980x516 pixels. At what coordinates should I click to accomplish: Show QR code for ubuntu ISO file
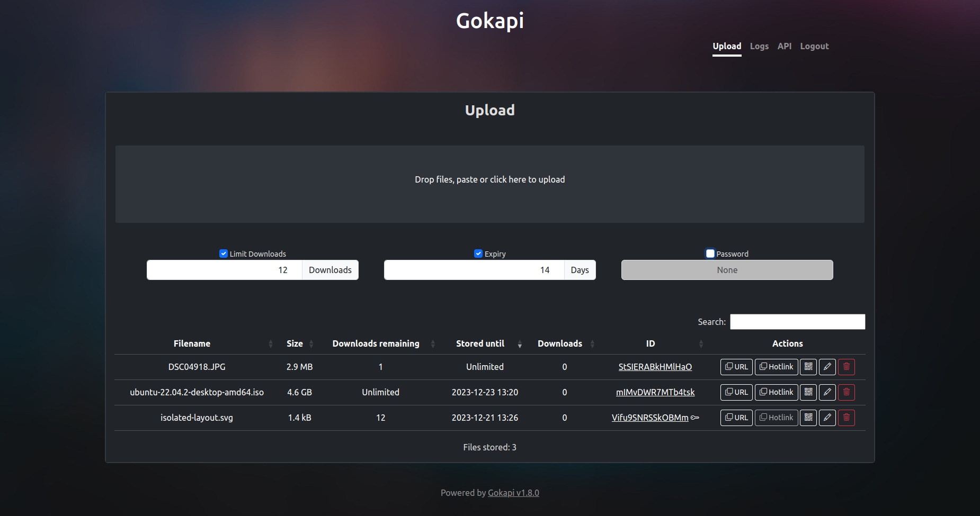(808, 392)
